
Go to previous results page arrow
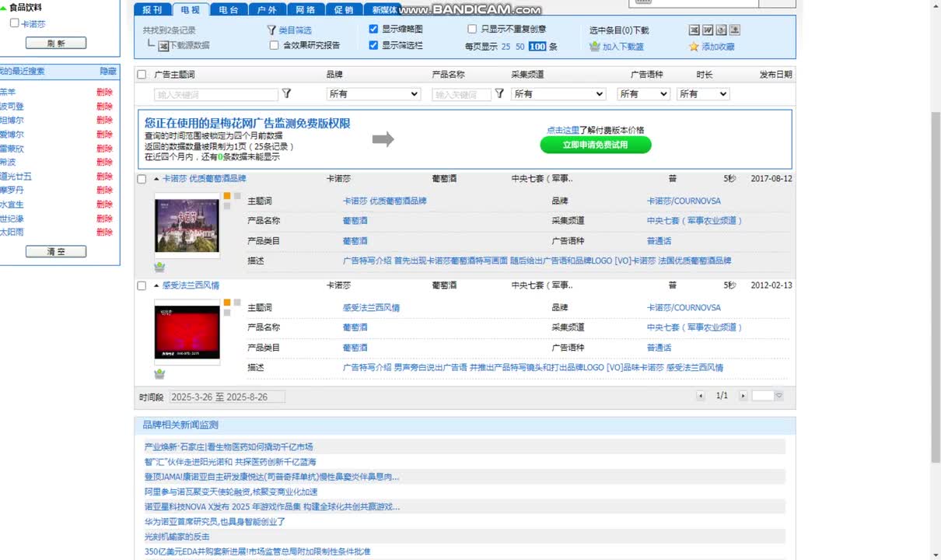(701, 396)
